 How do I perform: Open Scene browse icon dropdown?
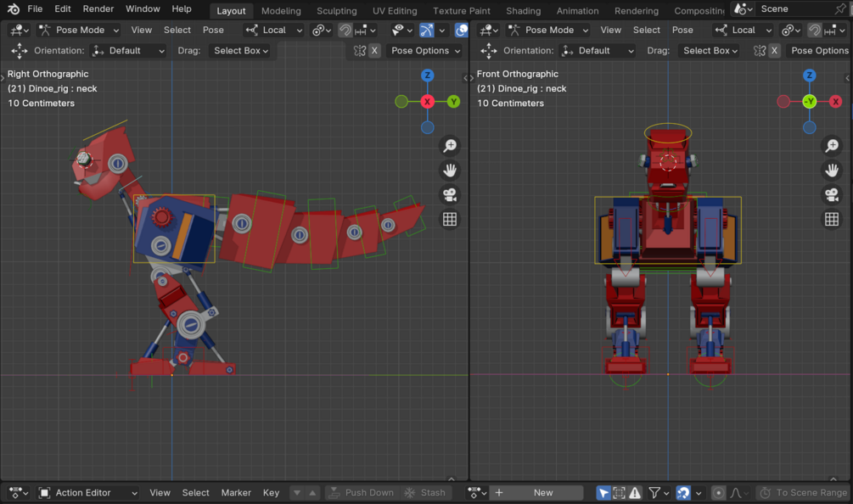coord(744,8)
